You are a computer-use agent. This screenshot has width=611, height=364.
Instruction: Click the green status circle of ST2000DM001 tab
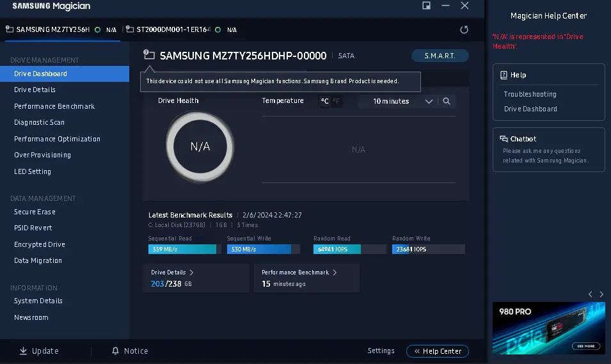pyautogui.click(x=218, y=29)
